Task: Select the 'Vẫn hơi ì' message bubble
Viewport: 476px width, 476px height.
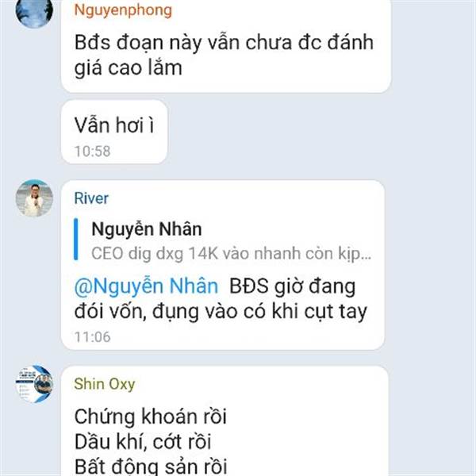Action: click(114, 132)
